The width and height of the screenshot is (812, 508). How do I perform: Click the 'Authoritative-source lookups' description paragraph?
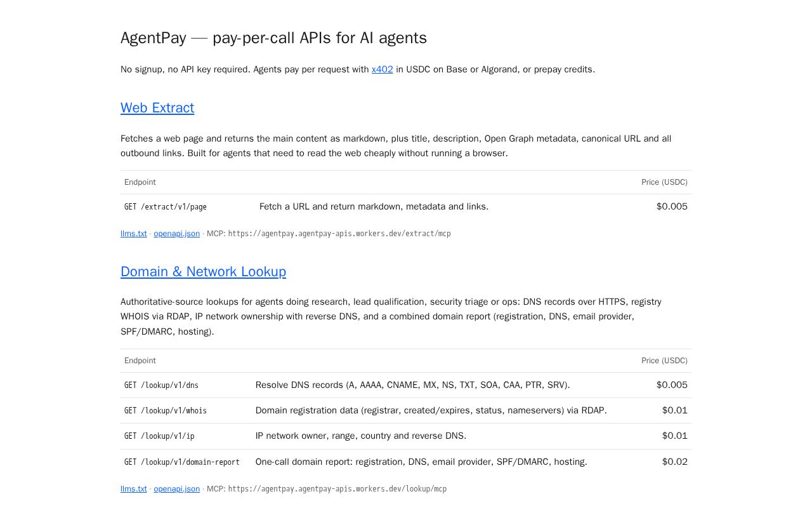click(x=391, y=316)
